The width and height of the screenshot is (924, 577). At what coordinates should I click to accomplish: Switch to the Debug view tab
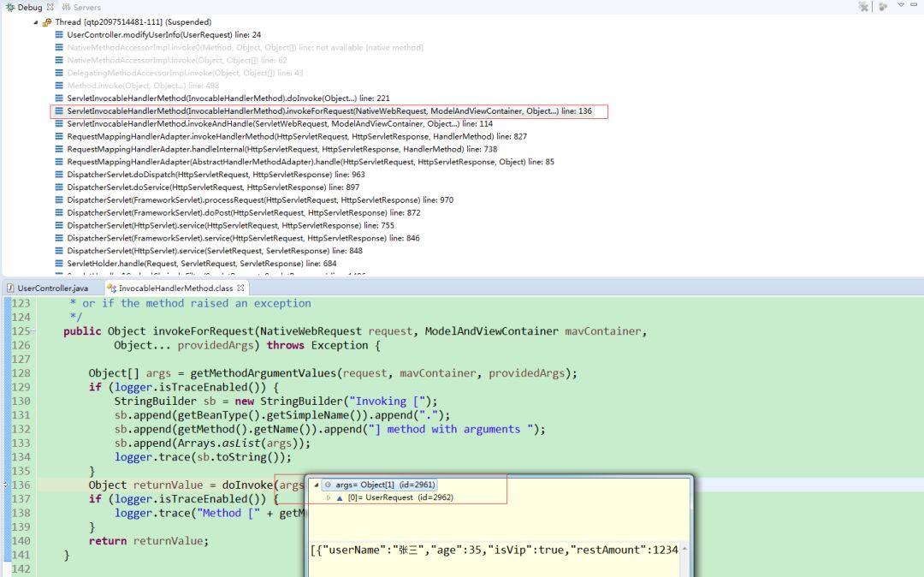(30, 7)
